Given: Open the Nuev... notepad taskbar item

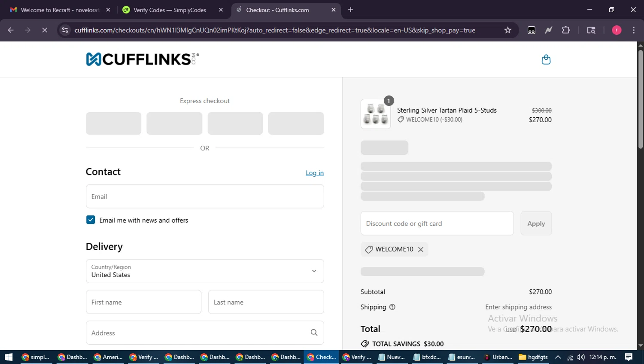Looking at the screenshot, I should point(392,357).
